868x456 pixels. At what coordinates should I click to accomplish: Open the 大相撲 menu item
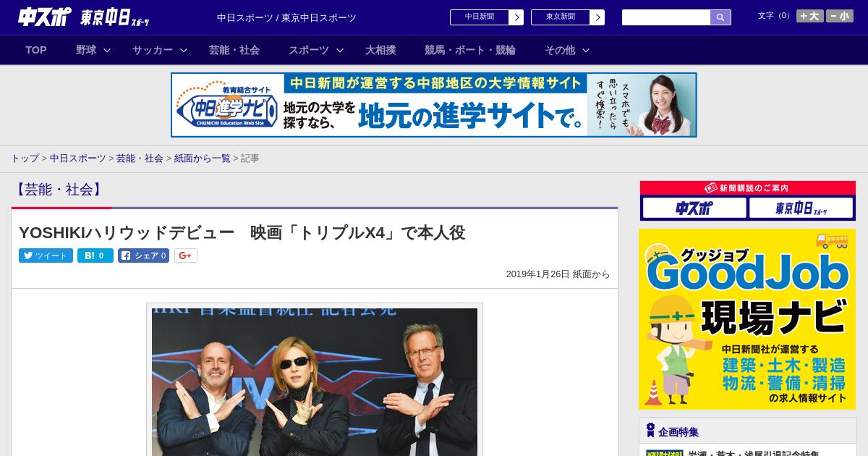coord(380,50)
